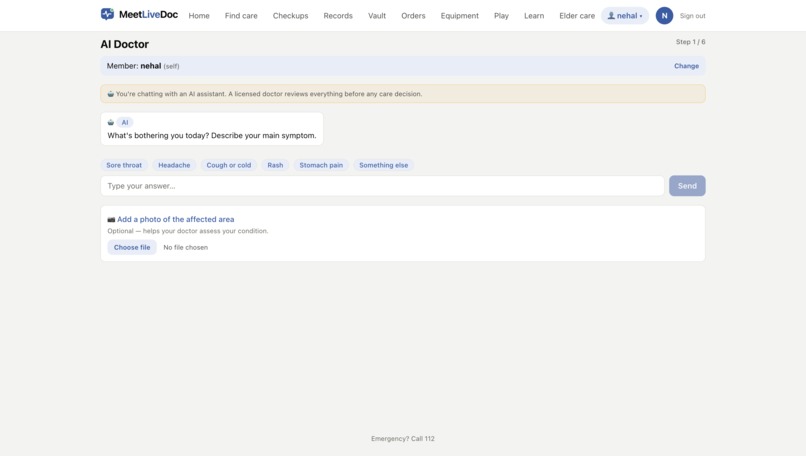Click the 'What's bothering you today?' message
The width and height of the screenshot is (806, 456).
[x=212, y=136]
